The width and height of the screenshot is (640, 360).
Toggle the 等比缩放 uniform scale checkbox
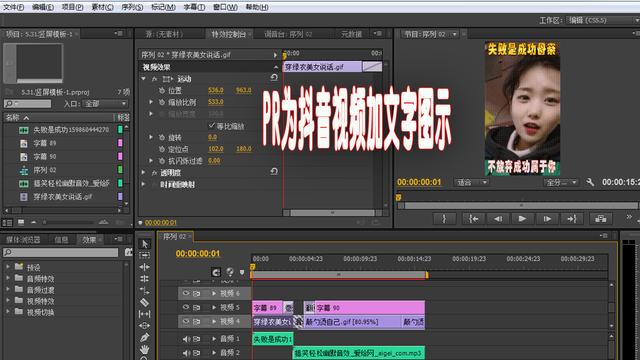(211, 125)
